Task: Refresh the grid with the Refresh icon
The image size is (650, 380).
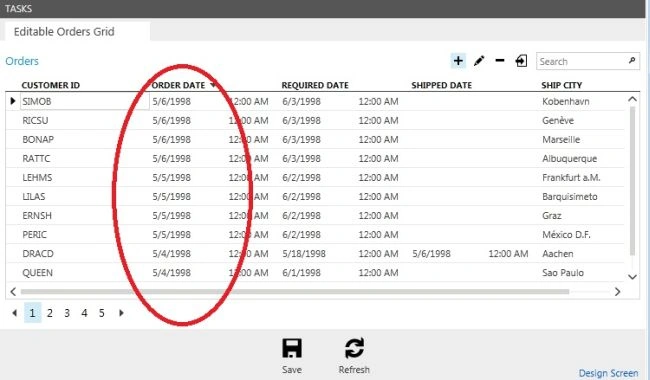Action: [354, 355]
